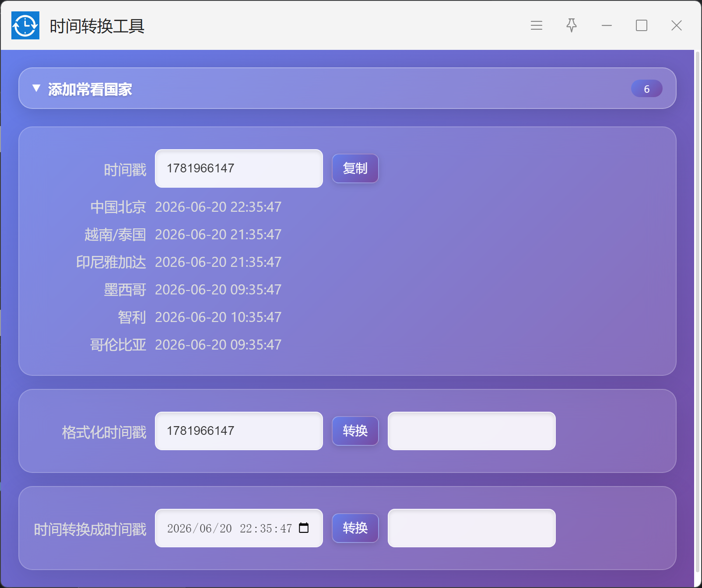Screen dimensions: 702x588
Task: Click the datetime-to-timestamp result box
Action: (472, 528)
